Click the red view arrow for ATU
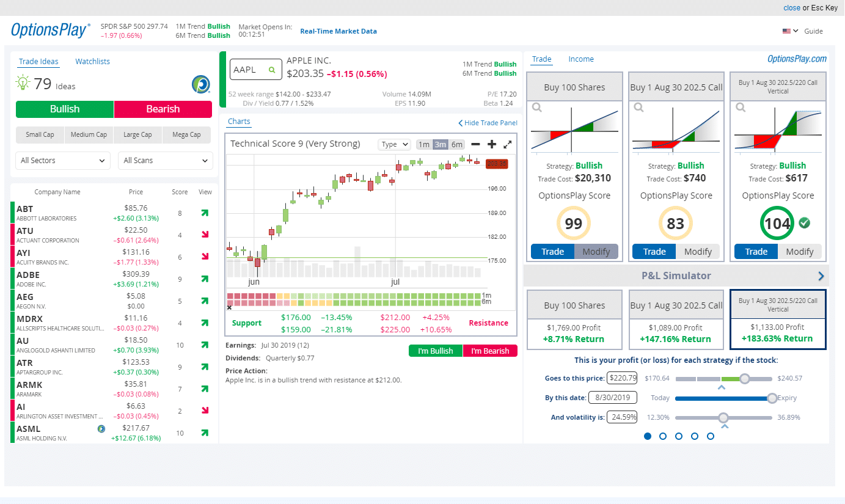The height and width of the screenshot is (504, 845). tap(205, 235)
